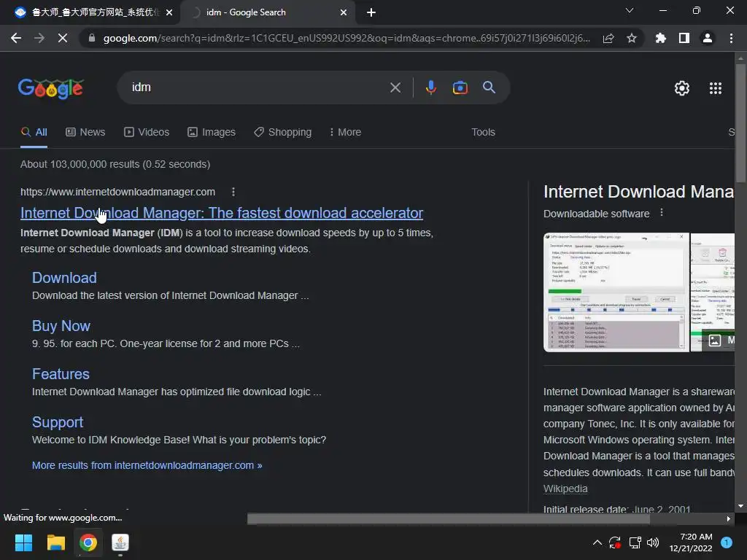This screenshot has height=560, width=747.
Task: Click the idm search input field
Action: 258,87
